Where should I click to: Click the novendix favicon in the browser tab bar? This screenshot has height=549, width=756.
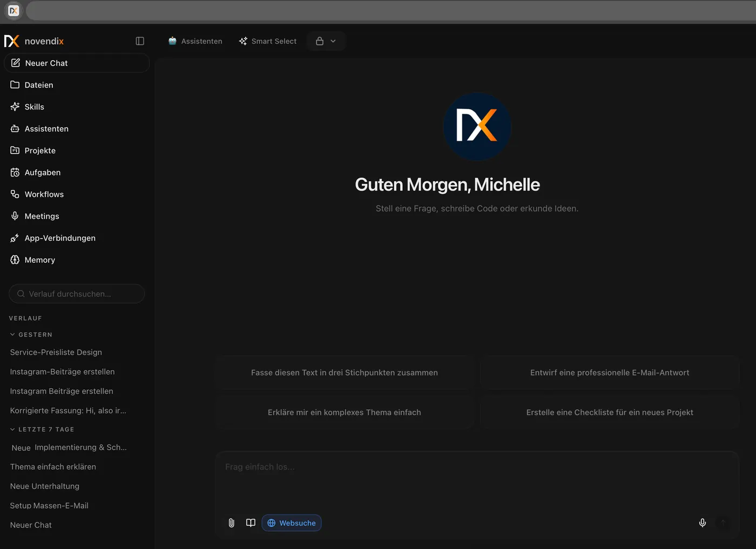(13, 11)
